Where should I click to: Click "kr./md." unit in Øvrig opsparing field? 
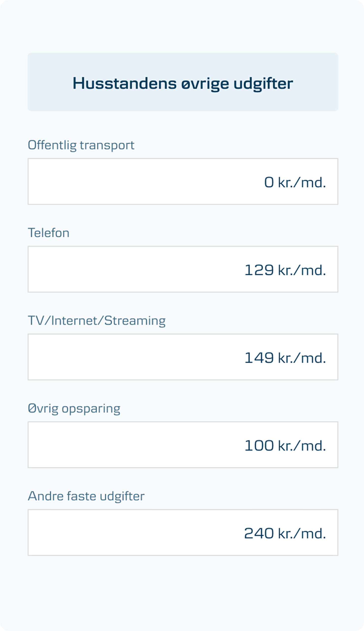click(x=302, y=446)
